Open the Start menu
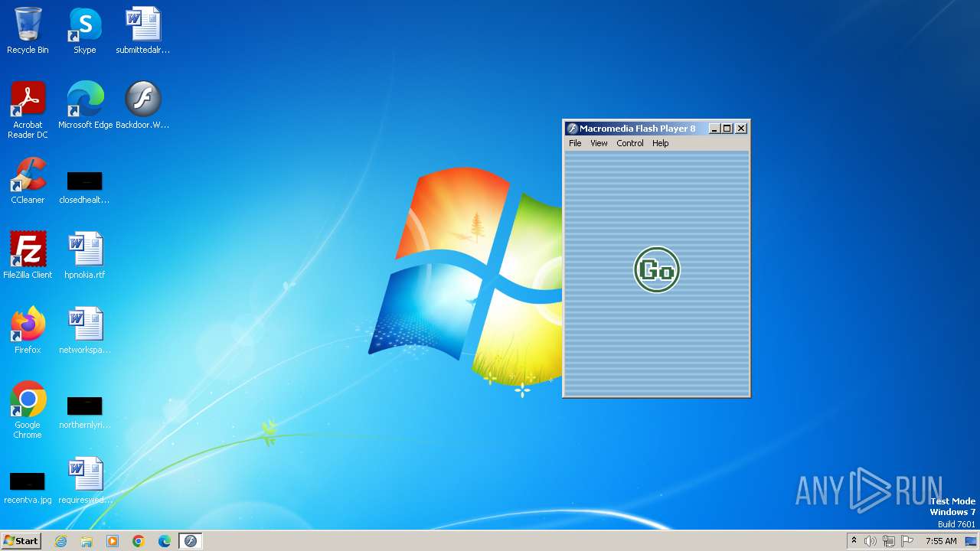The height and width of the screenshot is (551, 980). coord(21,540)
